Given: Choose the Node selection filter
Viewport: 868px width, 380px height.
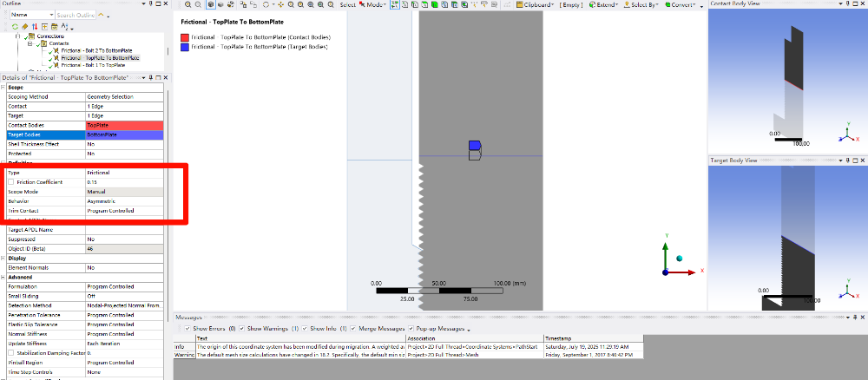Looking at the screenshot, I should (x=444, y=4).
